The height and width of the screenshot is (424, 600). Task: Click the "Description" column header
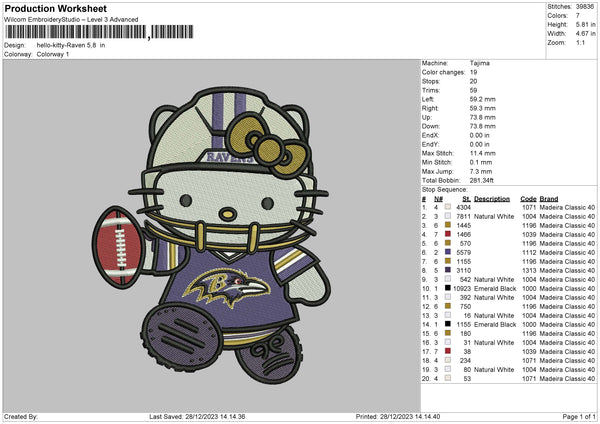(x=492, y=199)
